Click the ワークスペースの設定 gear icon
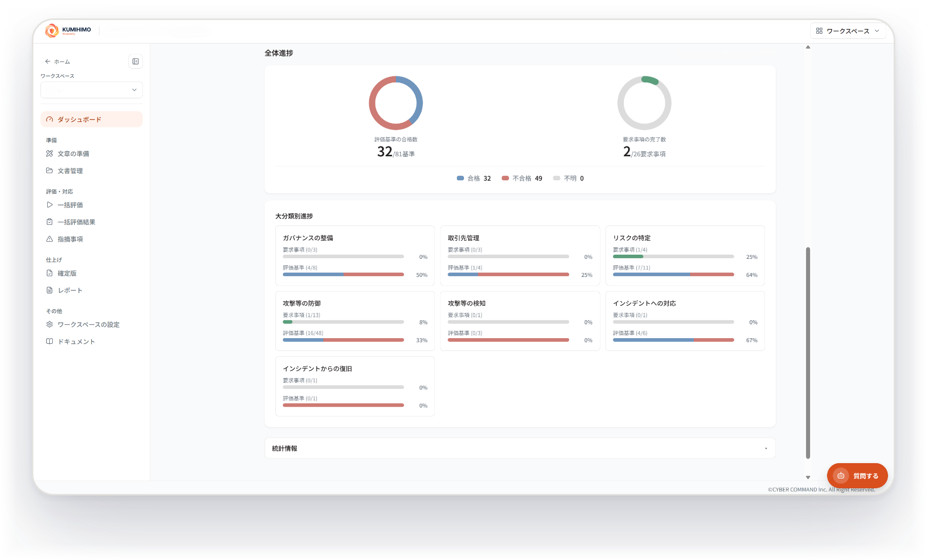The width and height of the screenshot is (927, 560). click(50, 324)
